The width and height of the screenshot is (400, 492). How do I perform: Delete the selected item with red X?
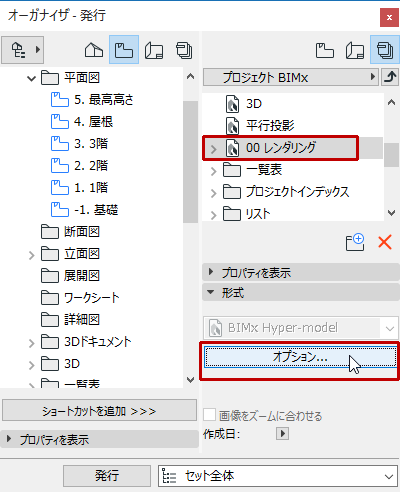[385, 242]
